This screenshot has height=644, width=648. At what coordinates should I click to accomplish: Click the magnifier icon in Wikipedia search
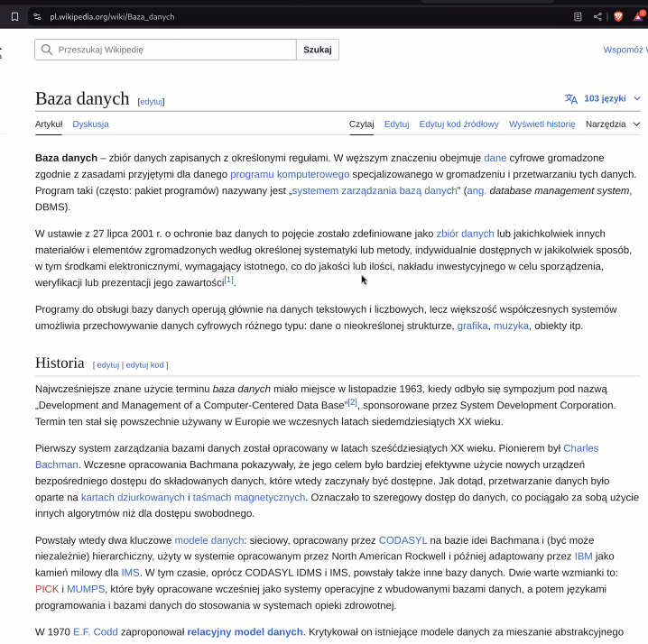tap(47, 50)
